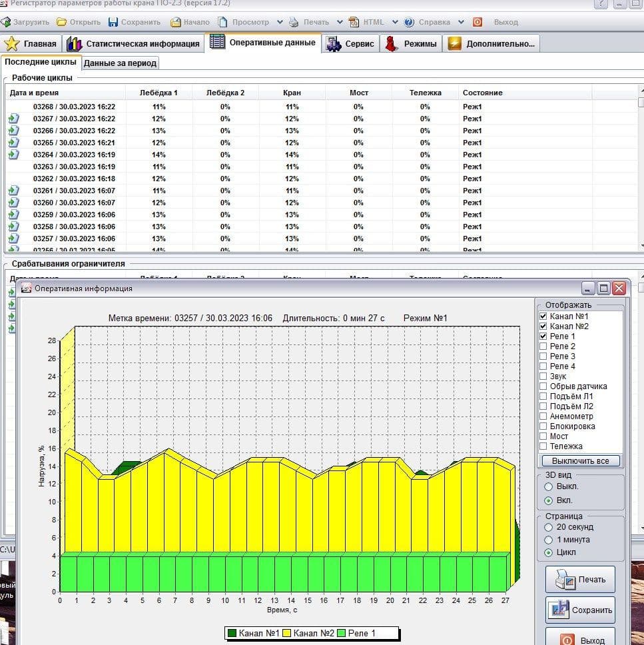Export via the HTML toolbar icon
Viewport: 644px width, 645px height.
tap(354, 22)
